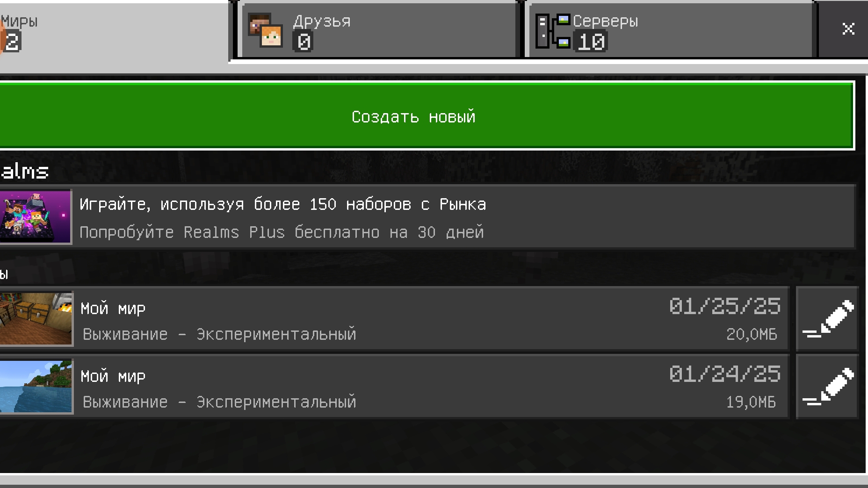The width and height of the screenshot is (868, 488).
Task: Click the friends faces icon
Action: (265, 30)
